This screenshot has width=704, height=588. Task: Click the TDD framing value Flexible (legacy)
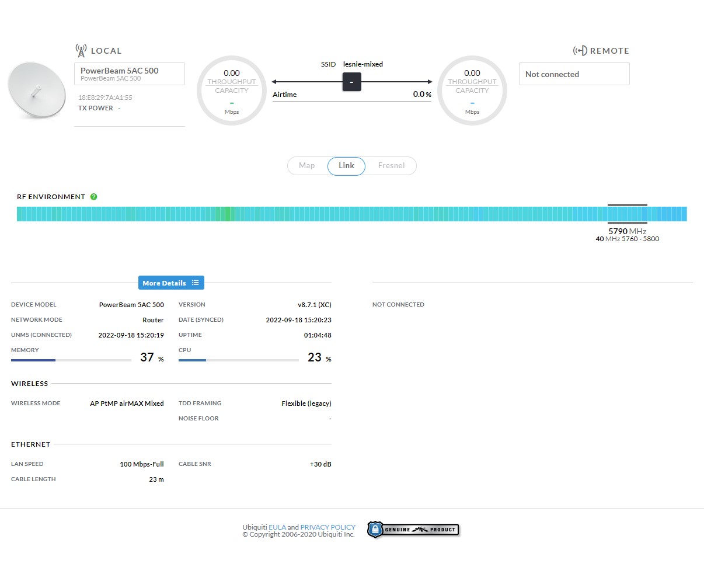coord(306,403)
